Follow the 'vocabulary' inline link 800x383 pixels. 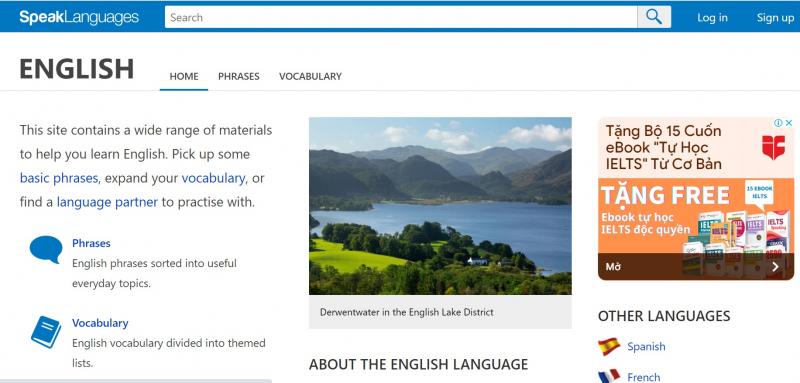(213, 178)
